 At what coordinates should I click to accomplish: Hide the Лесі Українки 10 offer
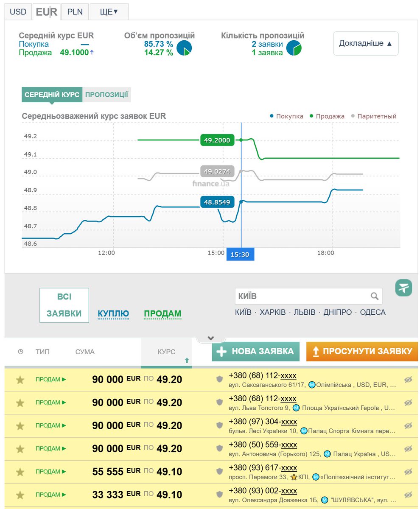[x=408, y=425]
